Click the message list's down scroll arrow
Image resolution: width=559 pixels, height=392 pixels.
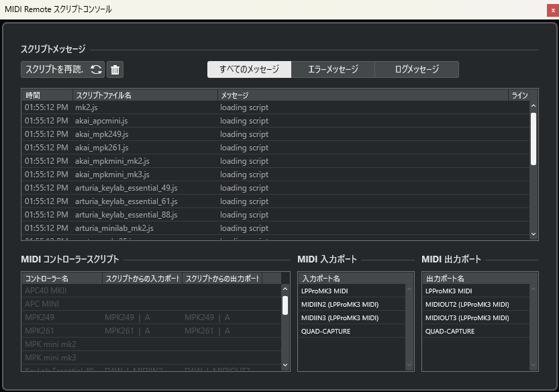tap(533, 234)
